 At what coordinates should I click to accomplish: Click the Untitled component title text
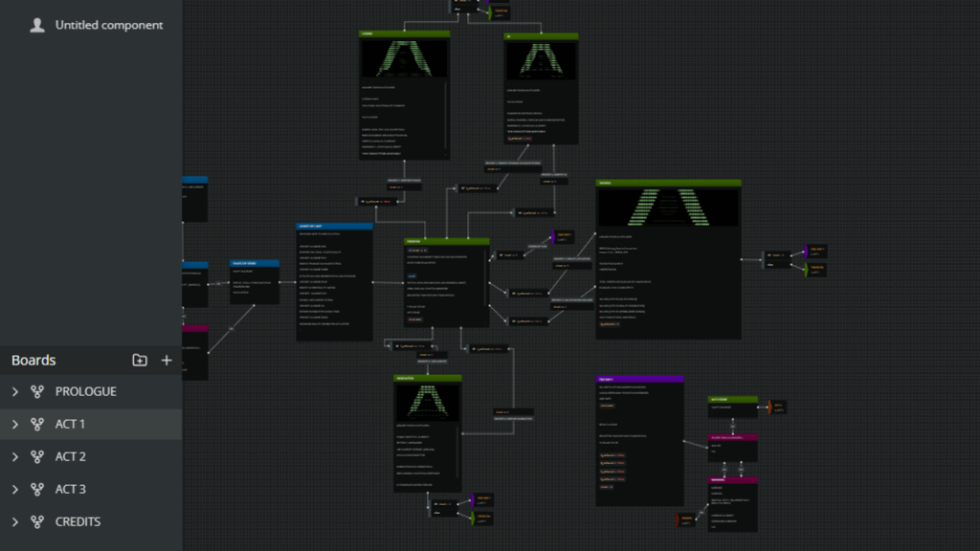pos(109,26)
